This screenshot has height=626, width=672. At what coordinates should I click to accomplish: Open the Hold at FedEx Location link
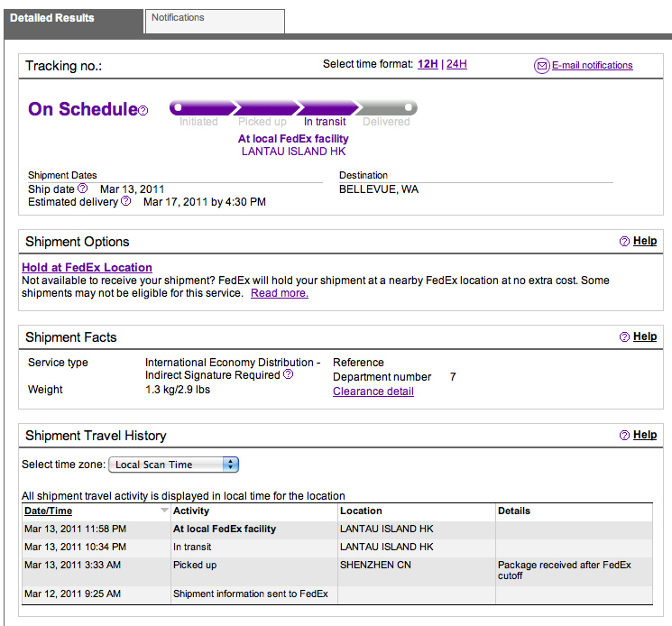87,267
